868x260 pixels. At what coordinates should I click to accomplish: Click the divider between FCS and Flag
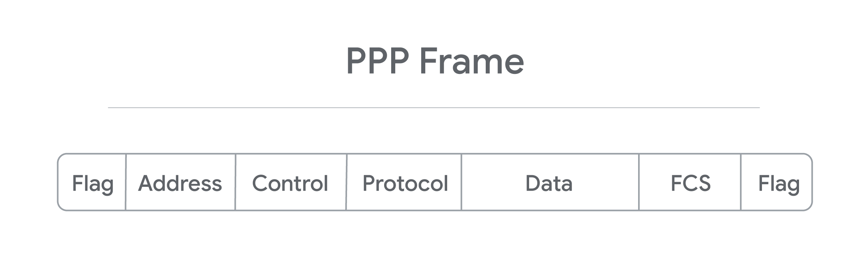[x=741, y=182]
